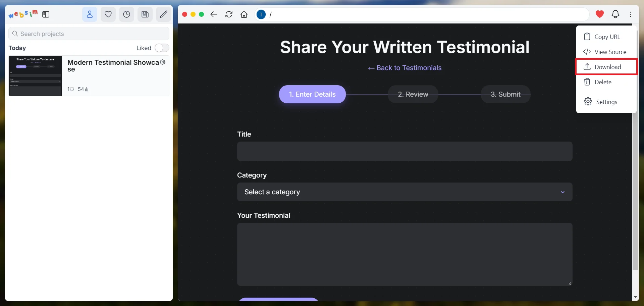Click the scrollbar down arrow

(635, 297)
